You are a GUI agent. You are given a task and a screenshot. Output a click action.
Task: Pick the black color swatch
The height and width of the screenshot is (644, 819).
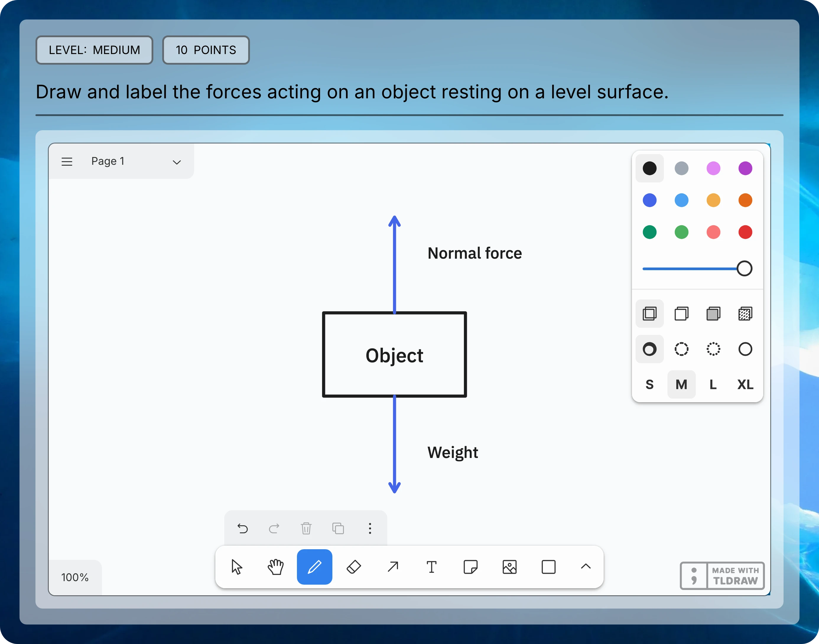point(650,168)
